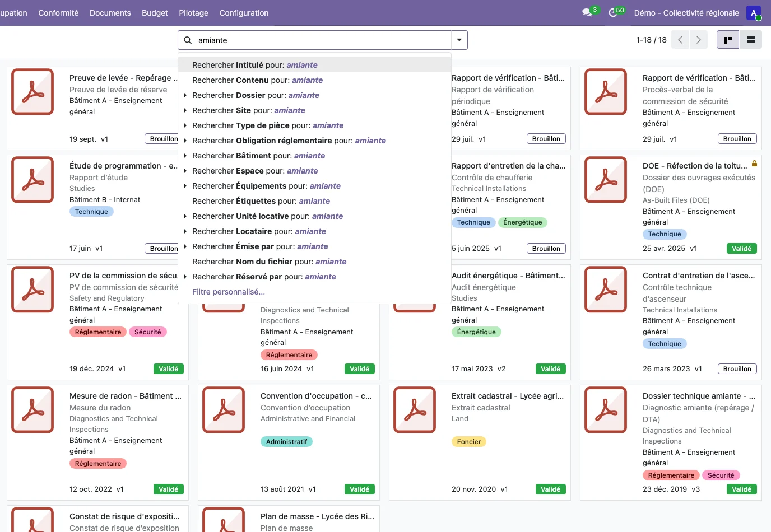Viewport: 771px width, 532px height.
Task: Open the discussion messages icon
Action: pyautogui.click(x=587, y=12)
